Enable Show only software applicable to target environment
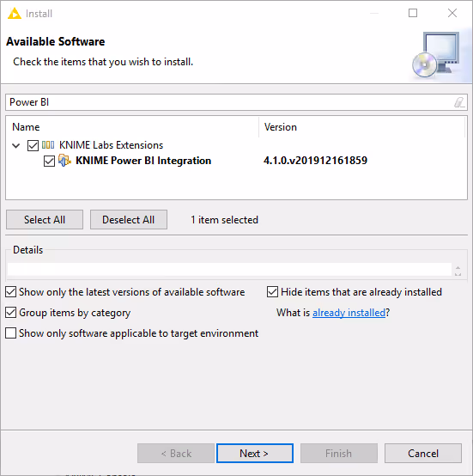 coord(11,333)
